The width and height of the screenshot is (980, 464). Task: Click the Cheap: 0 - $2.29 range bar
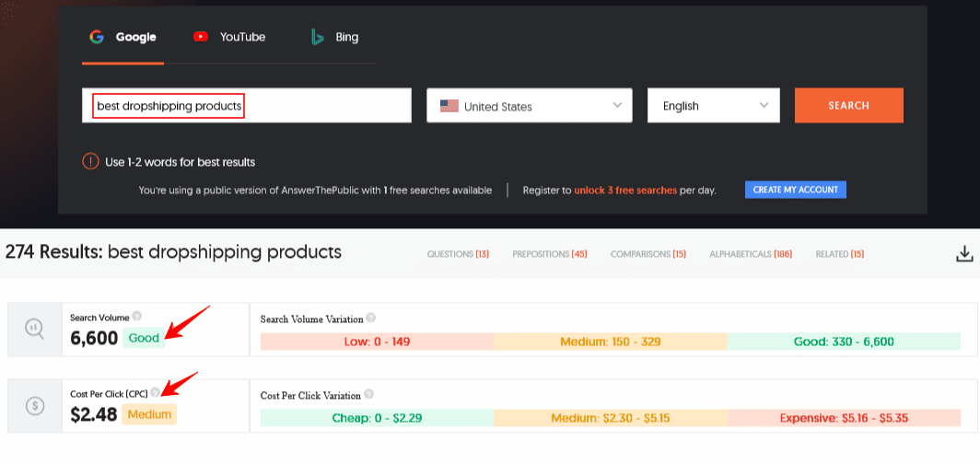click(377, 418)
